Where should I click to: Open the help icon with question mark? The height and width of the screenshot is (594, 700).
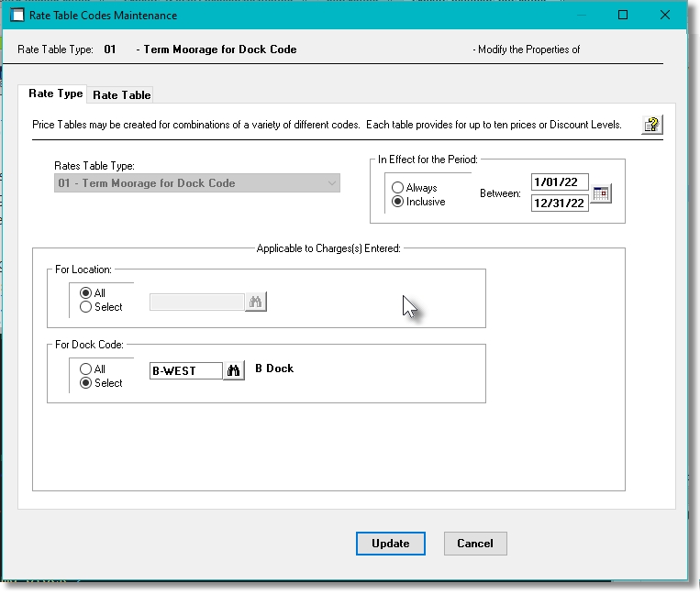652,125
